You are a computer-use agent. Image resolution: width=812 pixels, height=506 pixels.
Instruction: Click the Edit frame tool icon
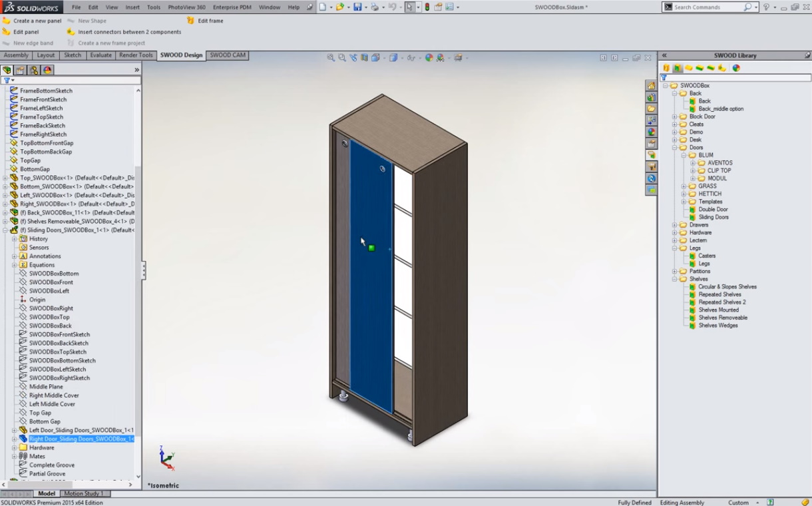click(x=191, y=21)
